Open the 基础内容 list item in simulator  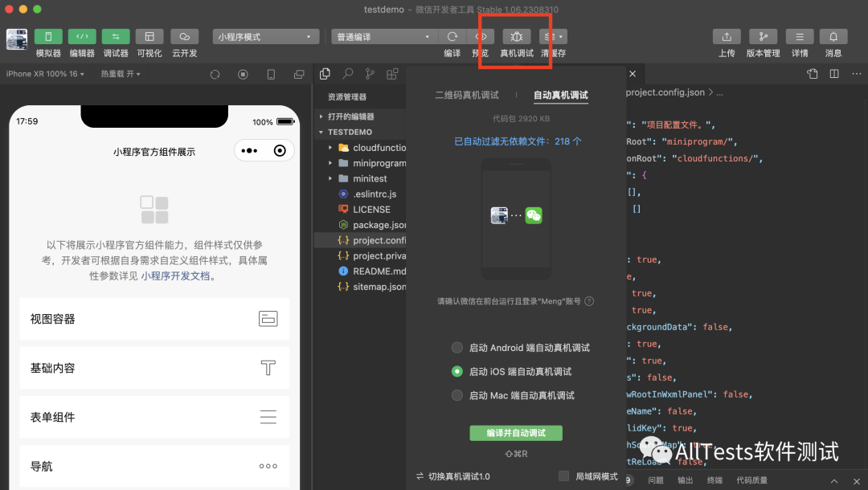154,368
